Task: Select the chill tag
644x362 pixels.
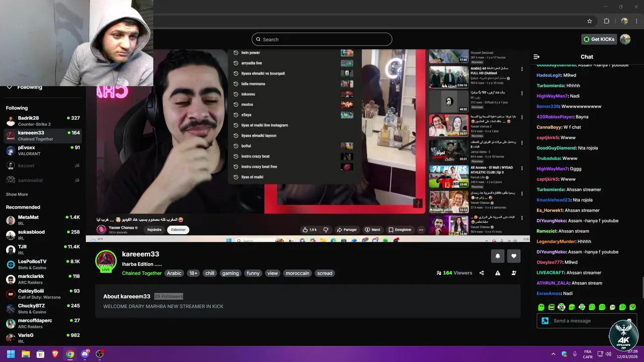Action: (x=210, y=273)
